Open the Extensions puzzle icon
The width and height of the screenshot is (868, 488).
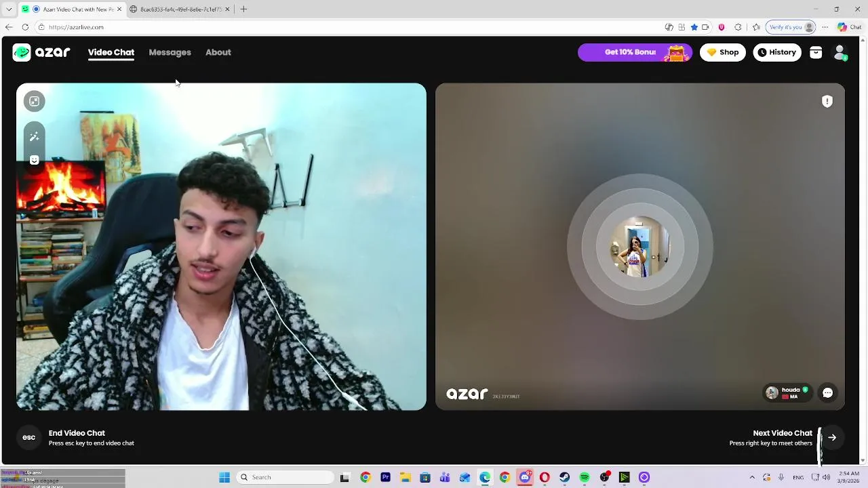click(738, 27)
